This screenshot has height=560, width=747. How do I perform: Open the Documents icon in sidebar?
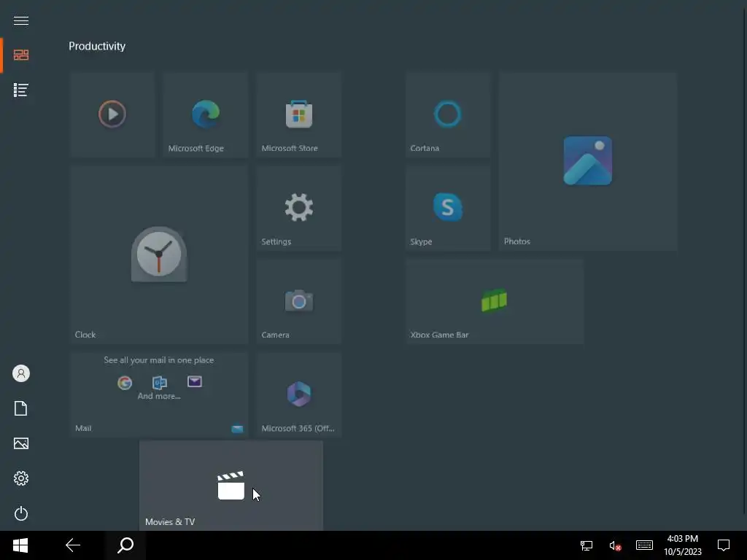pyautogui.click(x=21, y=408)
